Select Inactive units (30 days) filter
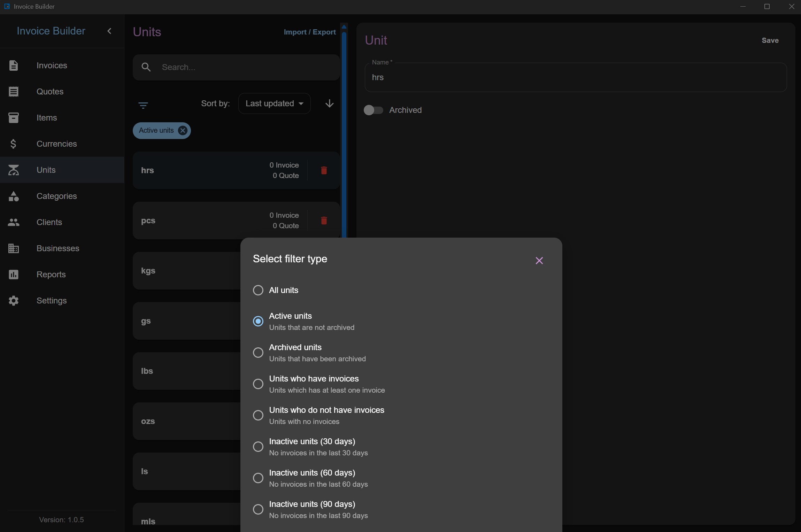The width and height of the screenshot is (801, 532). [x=258, y=446]
